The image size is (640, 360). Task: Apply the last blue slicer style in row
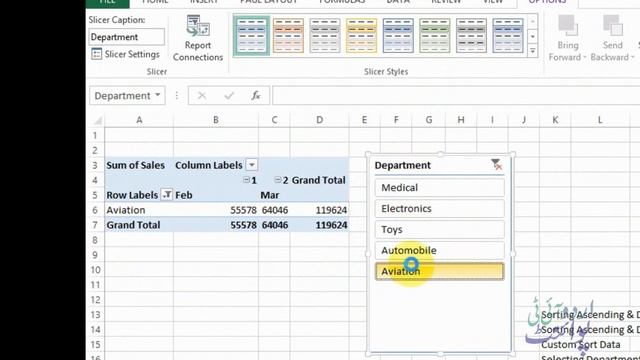(x=508, y=36)
